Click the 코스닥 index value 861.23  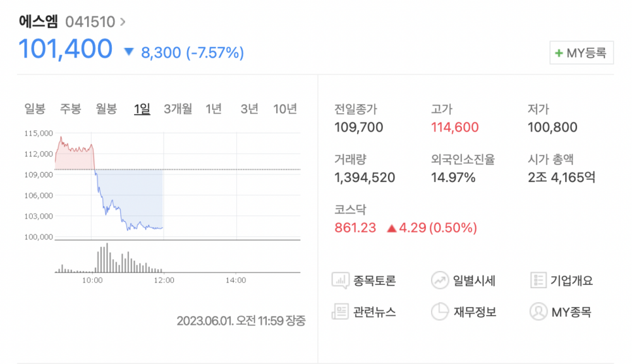point(355,227)
